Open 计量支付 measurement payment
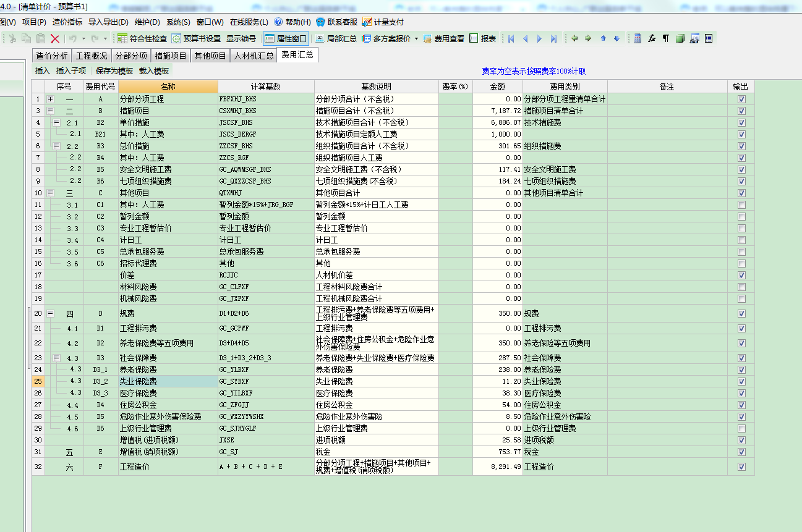The width and height of the screenshot is (802, 532). point(383,22)
